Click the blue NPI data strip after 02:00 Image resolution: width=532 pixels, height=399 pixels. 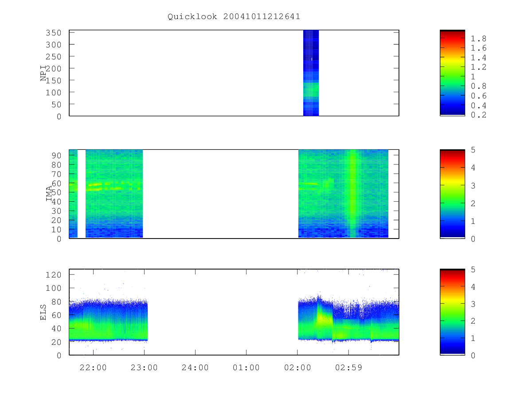coord(311,73)
